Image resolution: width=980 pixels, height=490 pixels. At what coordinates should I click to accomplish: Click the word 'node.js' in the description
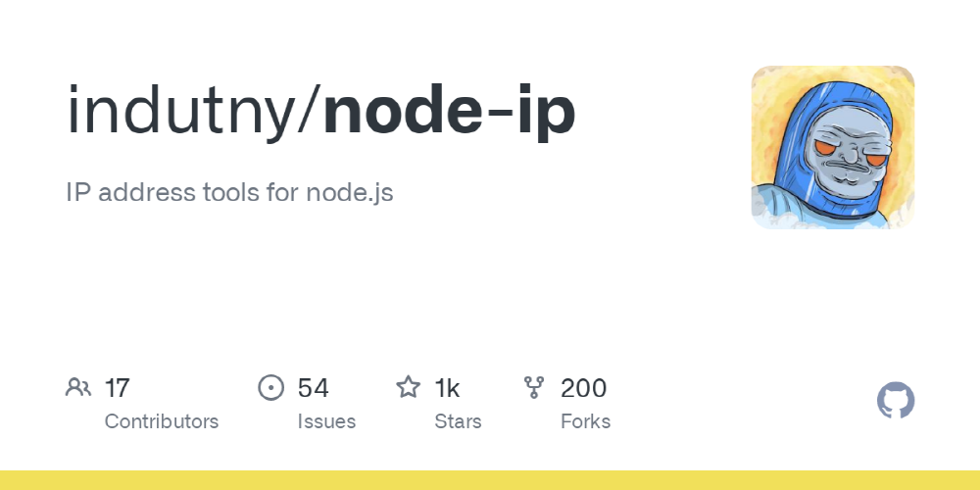pos(349,192)
